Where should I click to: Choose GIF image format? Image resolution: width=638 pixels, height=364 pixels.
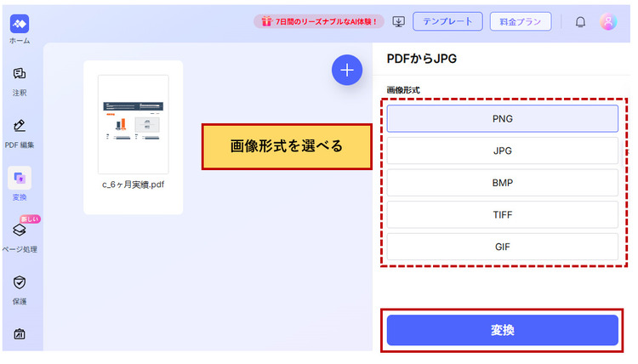coord(503,247)
